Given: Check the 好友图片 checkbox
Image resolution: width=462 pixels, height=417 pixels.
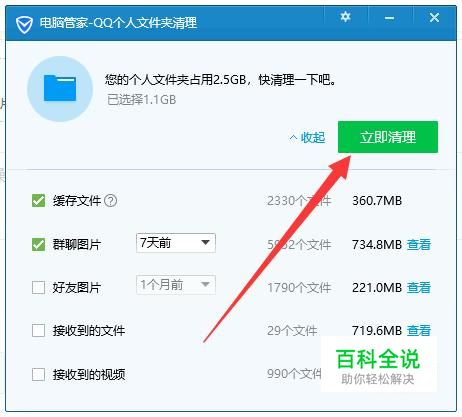Looking at the screenshot, I should [x=38, y=287].
